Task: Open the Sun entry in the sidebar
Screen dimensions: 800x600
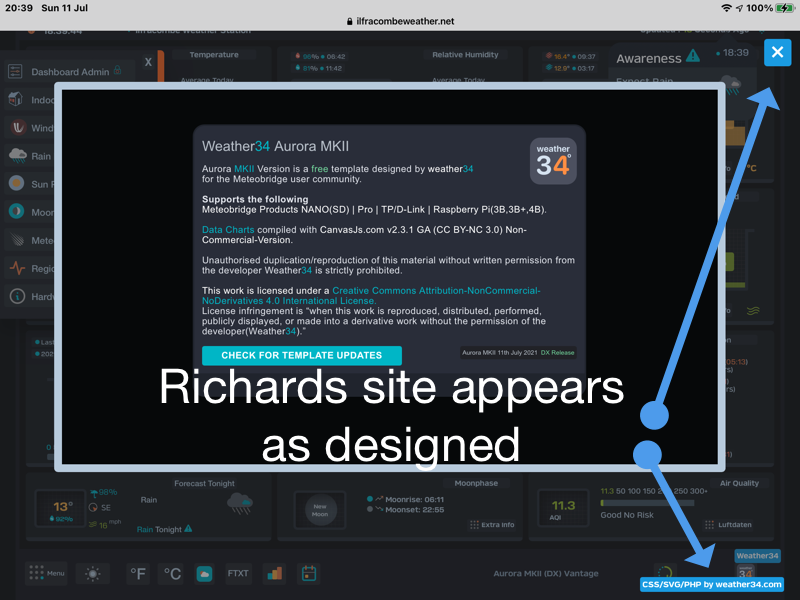Action: click(x=31, y=184)
